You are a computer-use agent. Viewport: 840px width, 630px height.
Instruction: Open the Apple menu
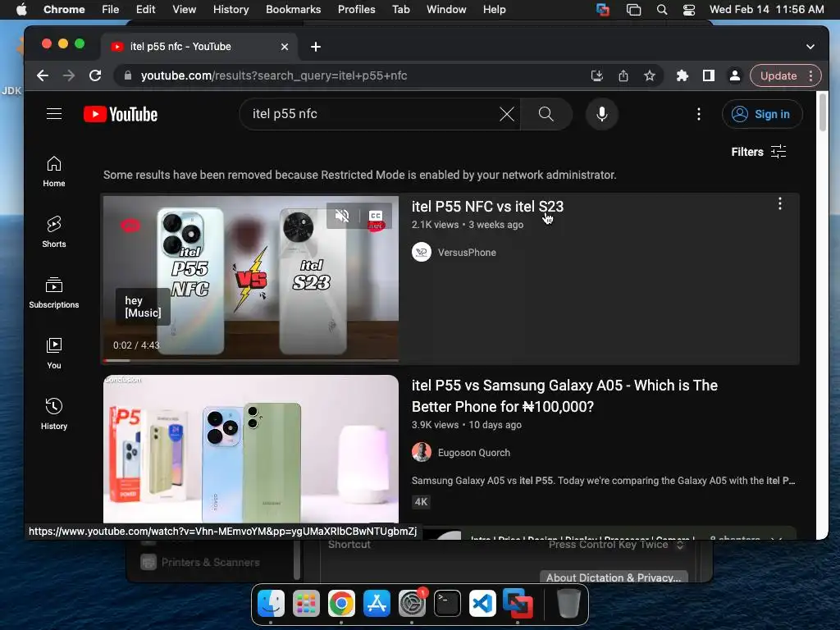tap(21, 10)
